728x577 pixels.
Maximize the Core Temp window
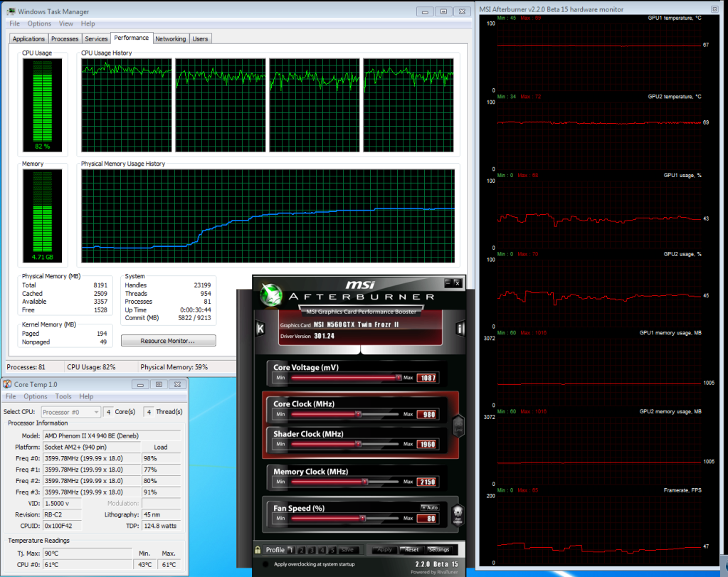point(159,384)
